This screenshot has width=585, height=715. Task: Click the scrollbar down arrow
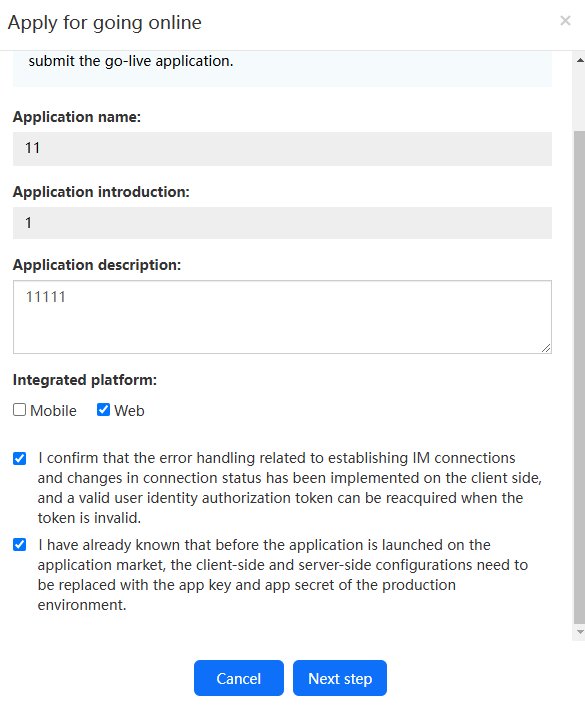pos(580,632)
